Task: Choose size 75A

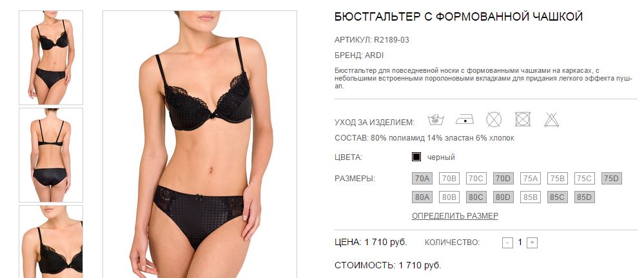Action: pyautogui.click(x=531, y=179)
